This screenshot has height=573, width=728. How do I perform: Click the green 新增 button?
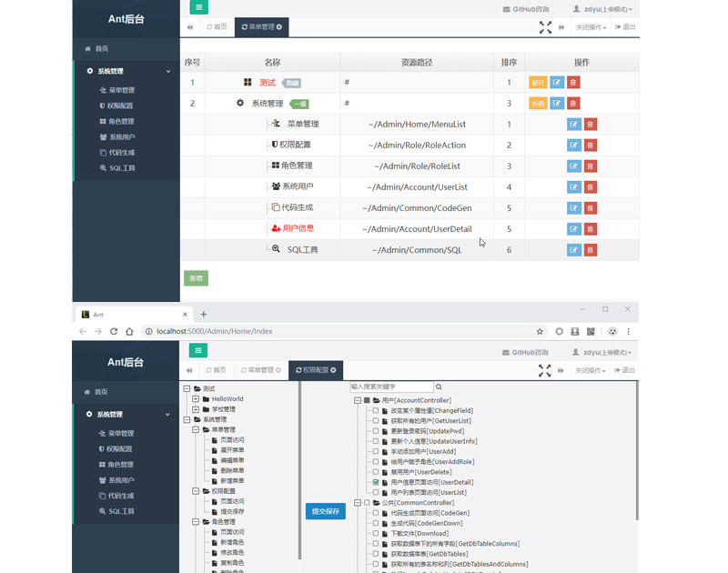point(196,278)
